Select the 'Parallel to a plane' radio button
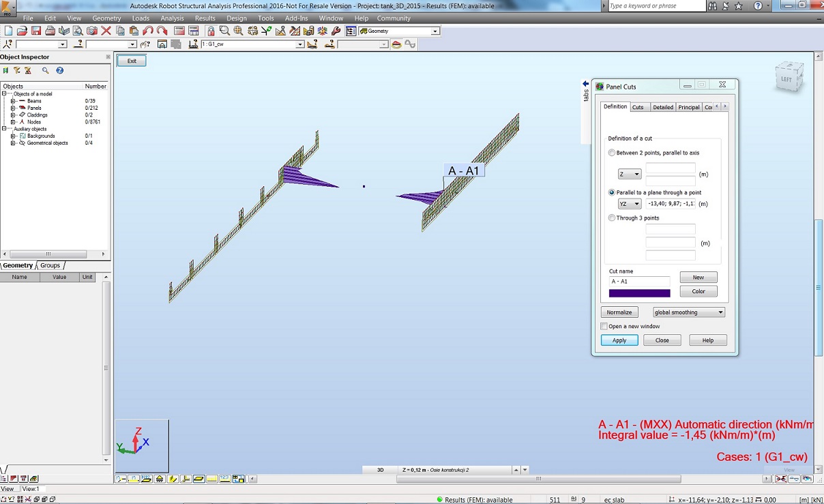The image size is (824, 504). 612,192
